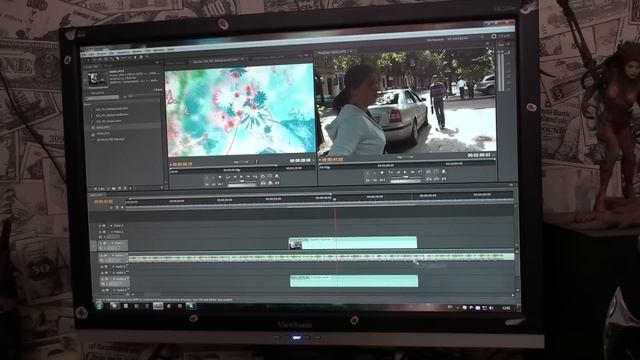Select the audio clip on Audio 4 track
Image resolution: width=640 pixels, height=360 pixels.
pyautogui.click(x=354, y=281)
